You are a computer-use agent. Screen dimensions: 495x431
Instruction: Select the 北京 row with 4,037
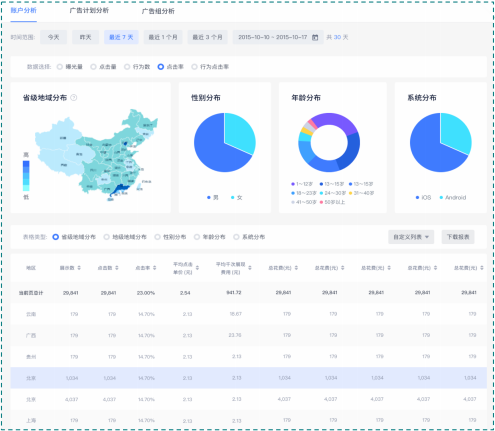[249, 399]
